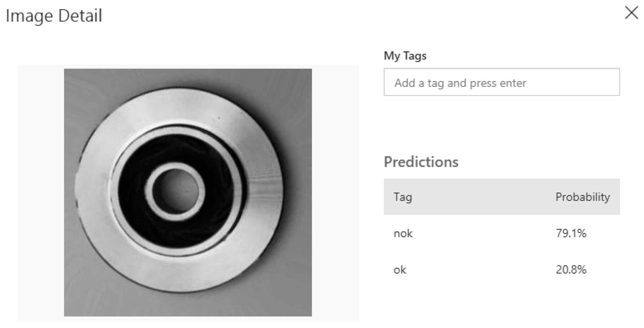Click the 20.8% probability value
The height and width of the screenshot is (328, 644).
(x=571, y=270)
